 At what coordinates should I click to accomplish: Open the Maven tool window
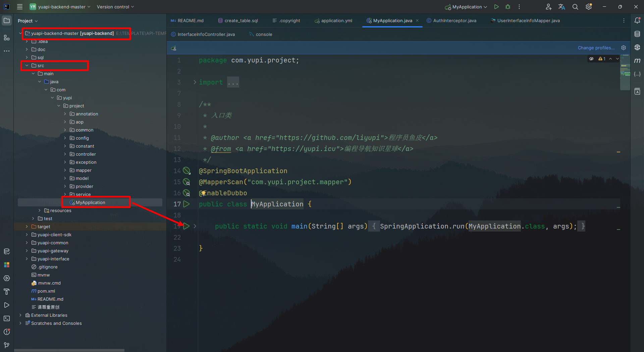click(637, 61)
